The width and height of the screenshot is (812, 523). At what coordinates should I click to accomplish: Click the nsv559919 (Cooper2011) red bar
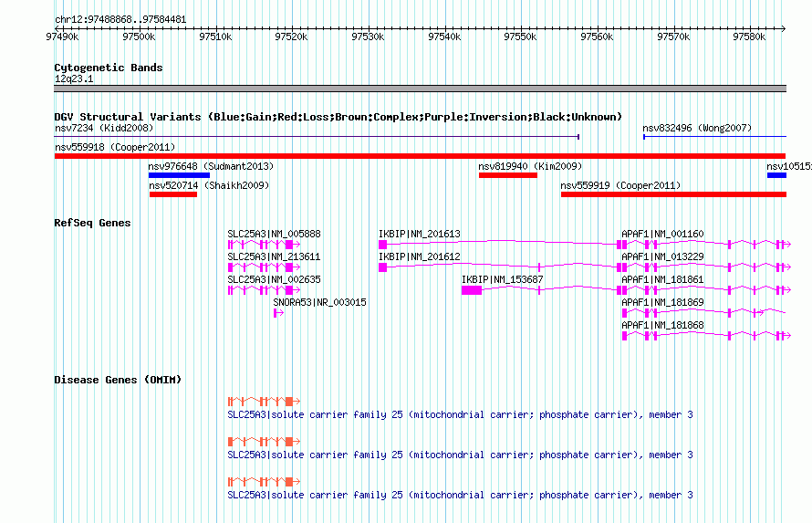[673, 194]
